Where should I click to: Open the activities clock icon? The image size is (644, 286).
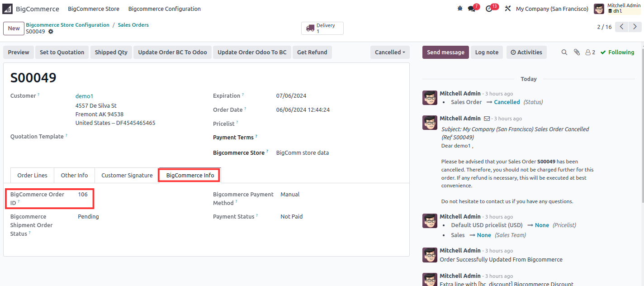click(489, 9)
